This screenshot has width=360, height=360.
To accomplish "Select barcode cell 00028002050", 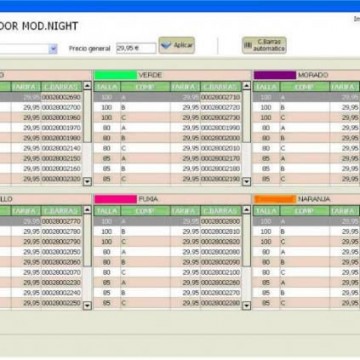I will click(x=61, y=252).
